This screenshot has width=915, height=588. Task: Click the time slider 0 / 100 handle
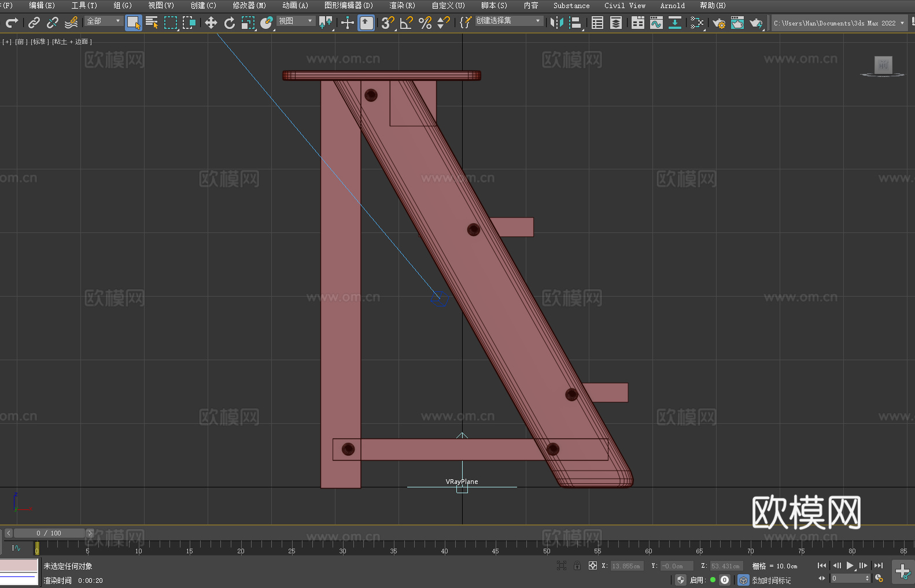[49, 533]
